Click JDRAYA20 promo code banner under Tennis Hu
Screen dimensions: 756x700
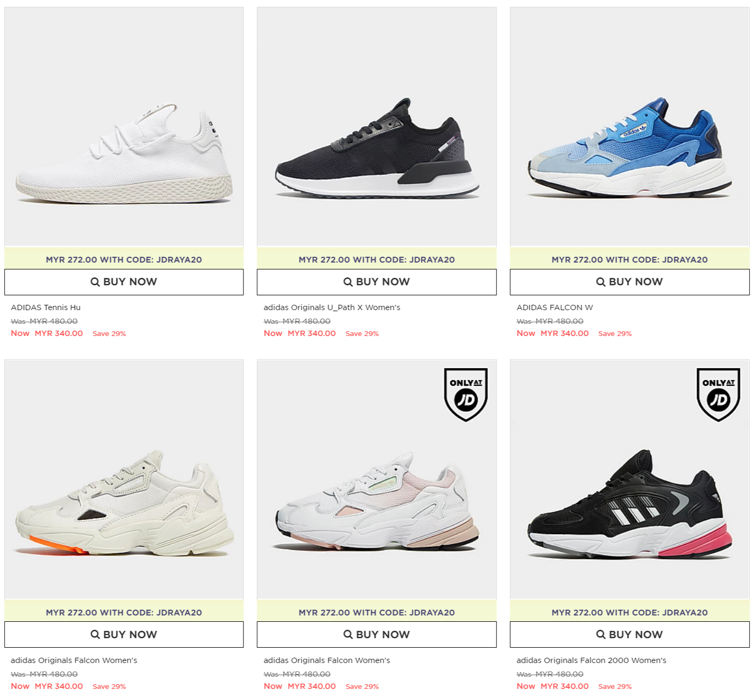(x=124, y=259)
